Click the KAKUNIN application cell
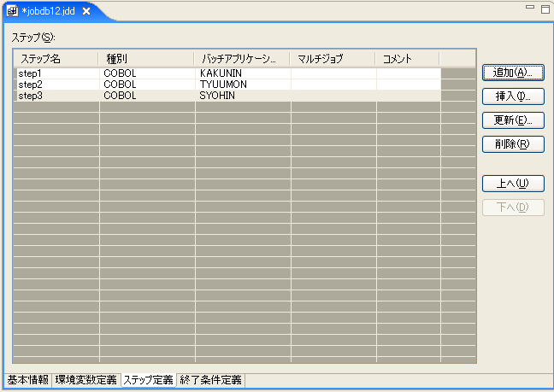The image size is (554, 392). [243, 73]
